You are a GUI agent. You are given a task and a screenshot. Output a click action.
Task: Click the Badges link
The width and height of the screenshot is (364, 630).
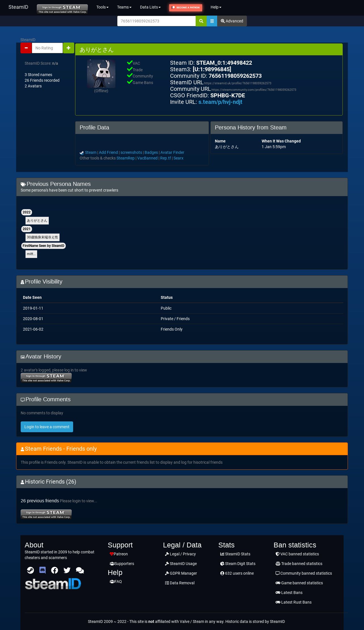[x=151, y=152]
